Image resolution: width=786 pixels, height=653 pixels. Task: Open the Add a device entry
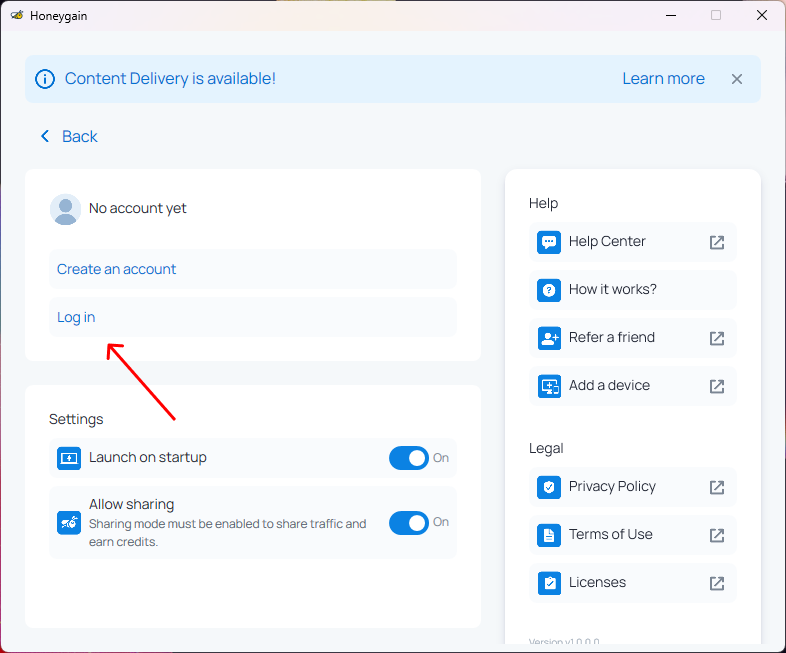[633, 386]
